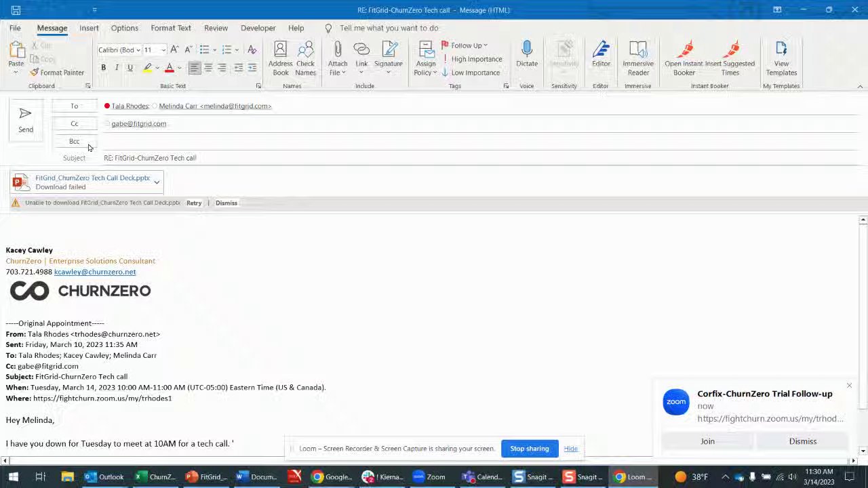Viewport: 868px width, 488px height.
Task: Clear all text formatting
Action: point(252,49)
